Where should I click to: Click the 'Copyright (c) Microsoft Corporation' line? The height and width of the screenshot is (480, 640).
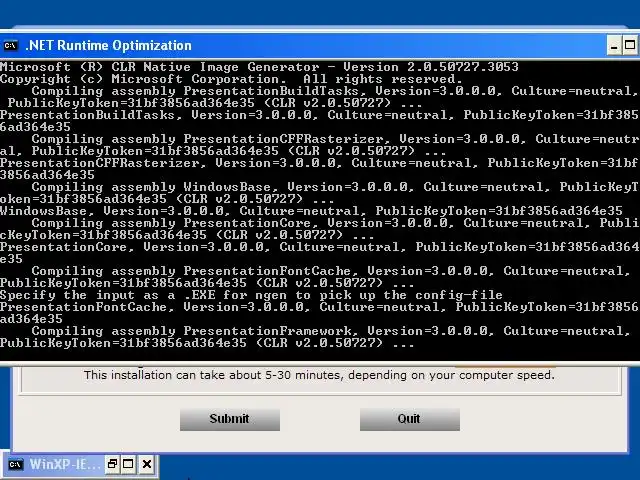point(231,79)
